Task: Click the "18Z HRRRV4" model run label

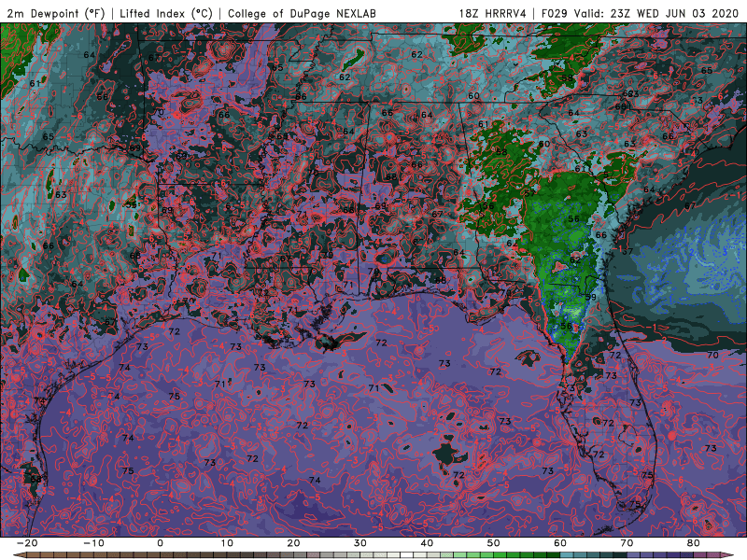Action: click(x=493, y=14)
